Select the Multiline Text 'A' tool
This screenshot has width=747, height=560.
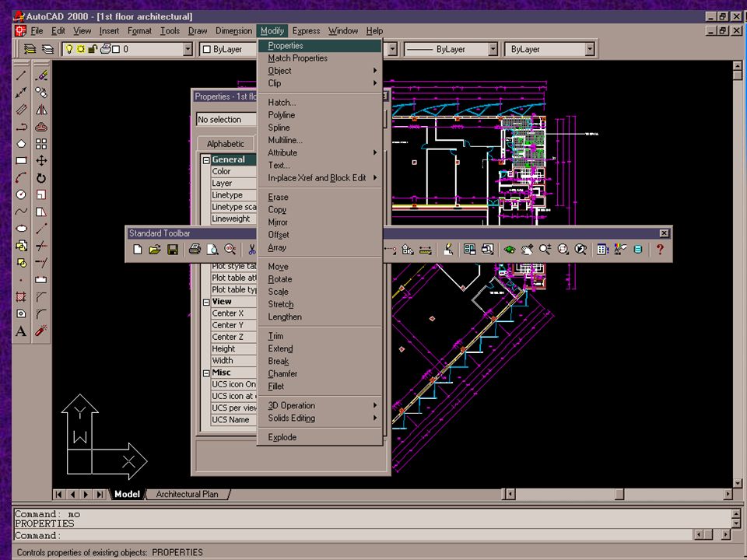(21, 331)
